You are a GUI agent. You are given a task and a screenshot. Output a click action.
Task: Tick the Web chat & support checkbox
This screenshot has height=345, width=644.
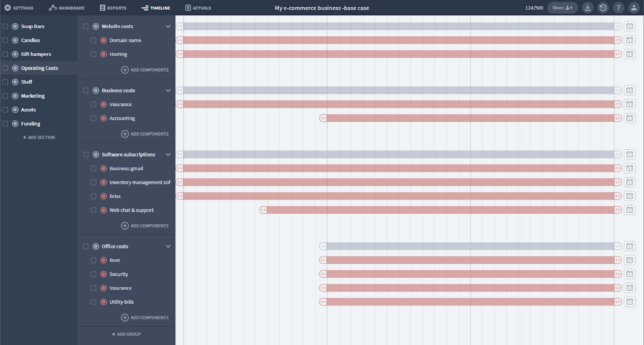click(x=93, y=210)
